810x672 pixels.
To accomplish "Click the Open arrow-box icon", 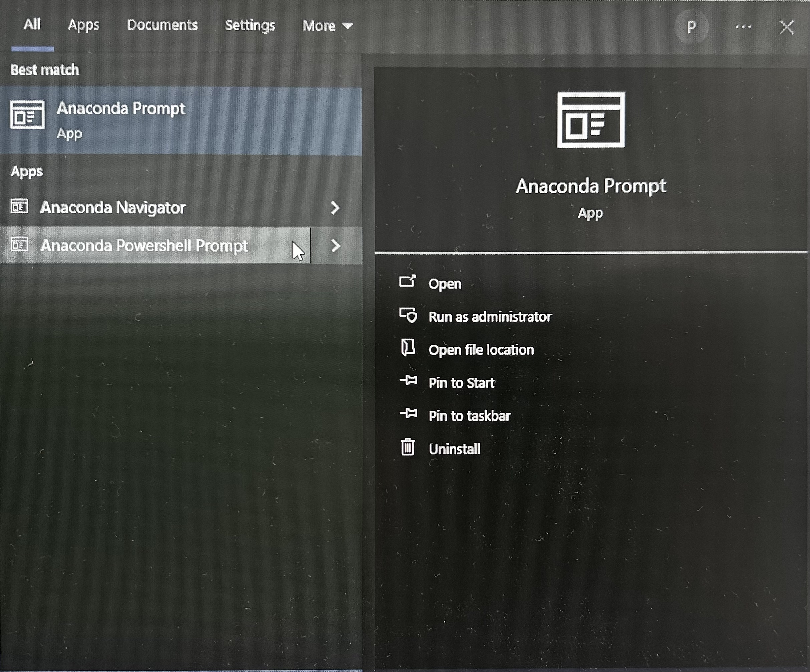I will (407, 282).
